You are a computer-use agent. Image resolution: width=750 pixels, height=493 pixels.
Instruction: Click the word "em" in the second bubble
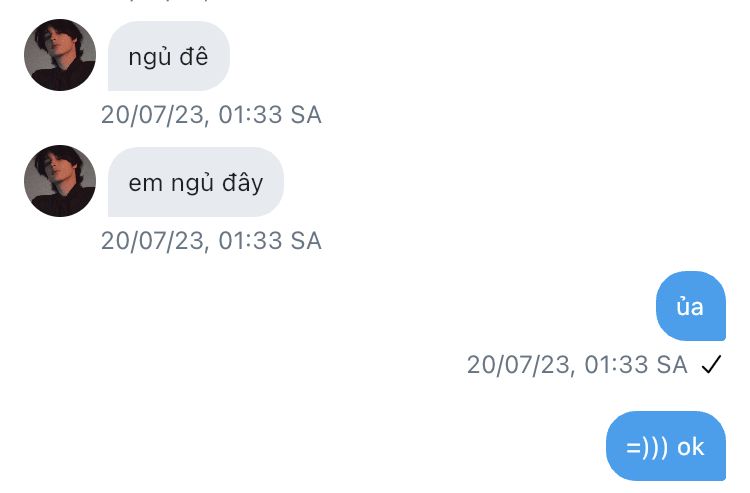click(142, 183)
